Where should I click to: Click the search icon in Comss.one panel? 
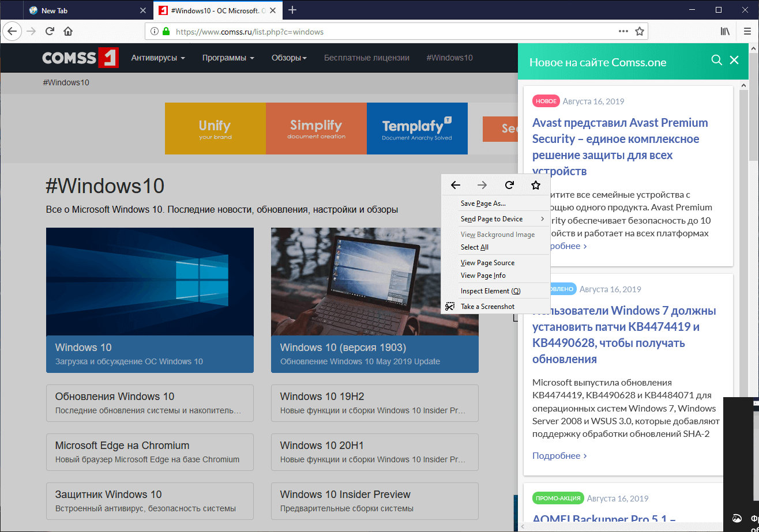point(716,60)
